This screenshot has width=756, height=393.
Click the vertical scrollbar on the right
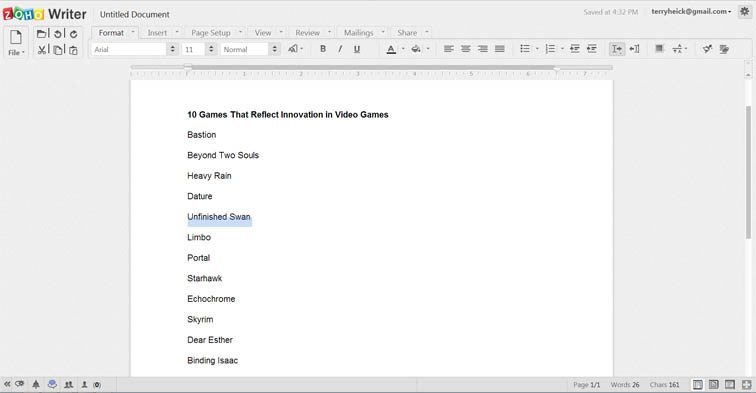pyautogui.click(x=748, y=171)
